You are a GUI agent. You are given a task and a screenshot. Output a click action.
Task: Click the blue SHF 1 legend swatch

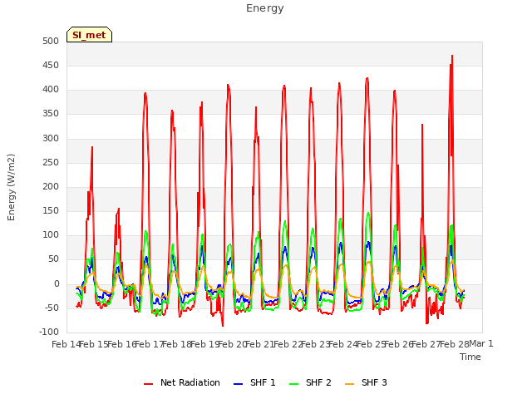click(x=239, y=384)
